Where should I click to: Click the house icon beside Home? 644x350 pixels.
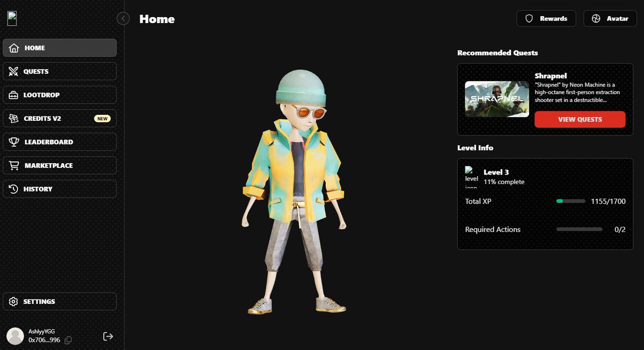point(14,48)
